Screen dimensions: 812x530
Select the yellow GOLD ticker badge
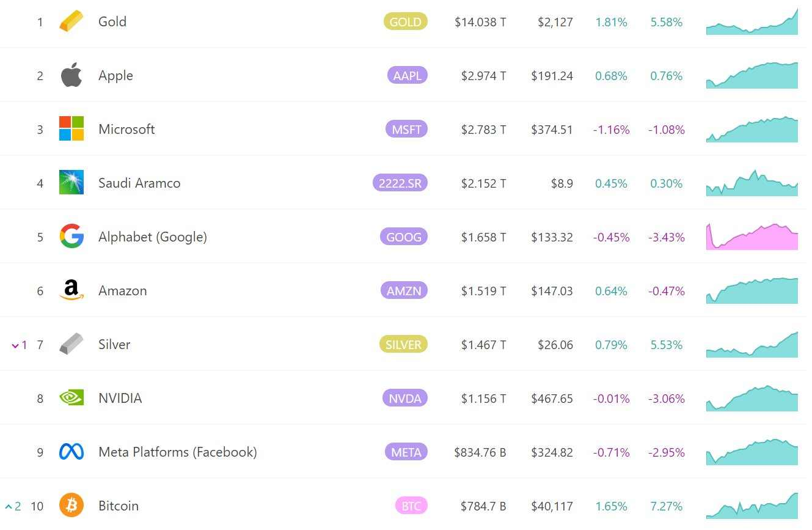point(405,22)
